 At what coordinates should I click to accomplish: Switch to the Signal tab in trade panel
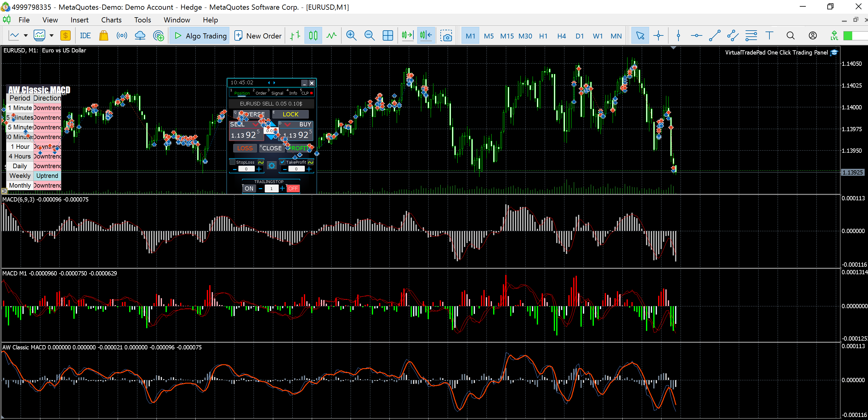[277, 93]
